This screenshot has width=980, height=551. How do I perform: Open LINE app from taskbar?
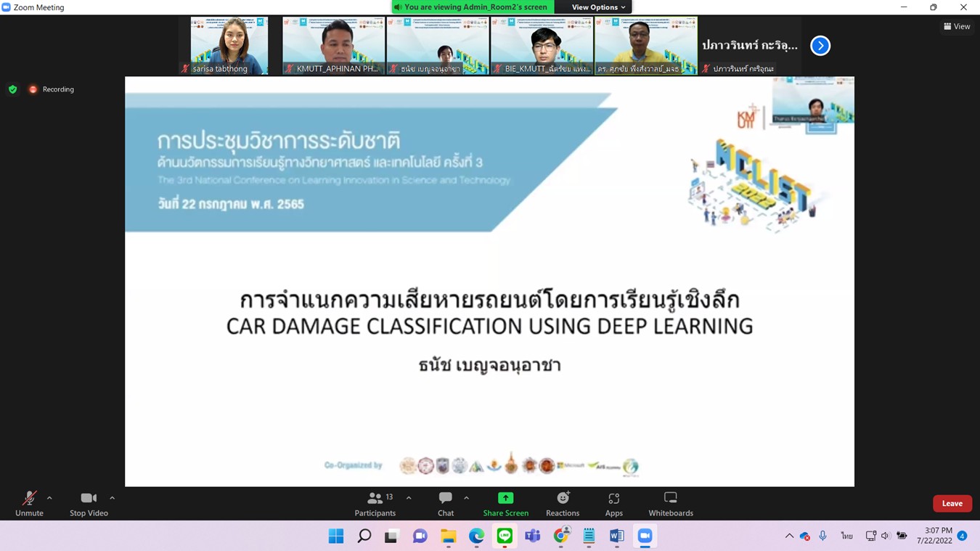pos(505,536)
